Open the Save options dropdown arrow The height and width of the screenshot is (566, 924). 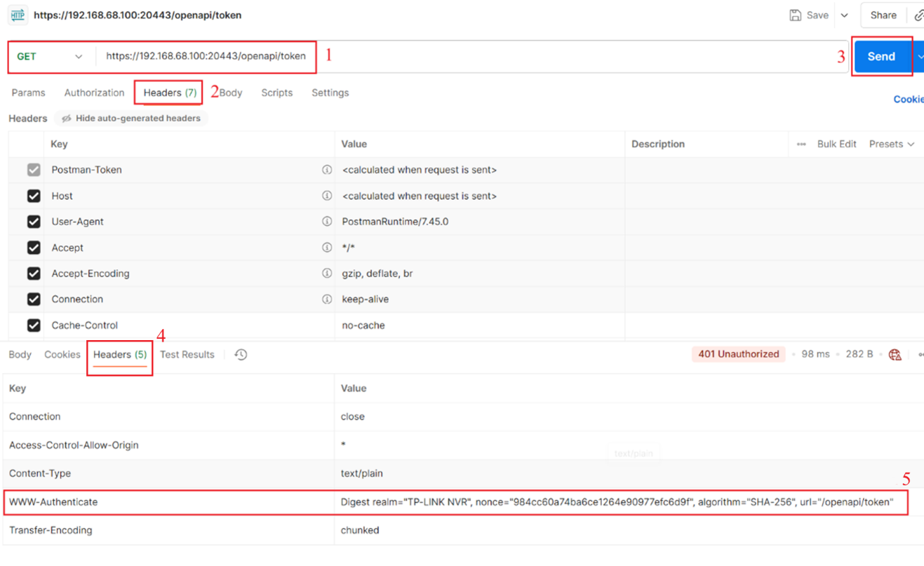845,15
